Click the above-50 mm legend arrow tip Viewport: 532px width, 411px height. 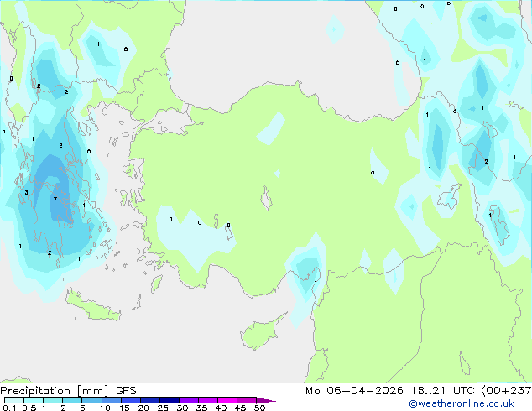(x=266, y=401)
